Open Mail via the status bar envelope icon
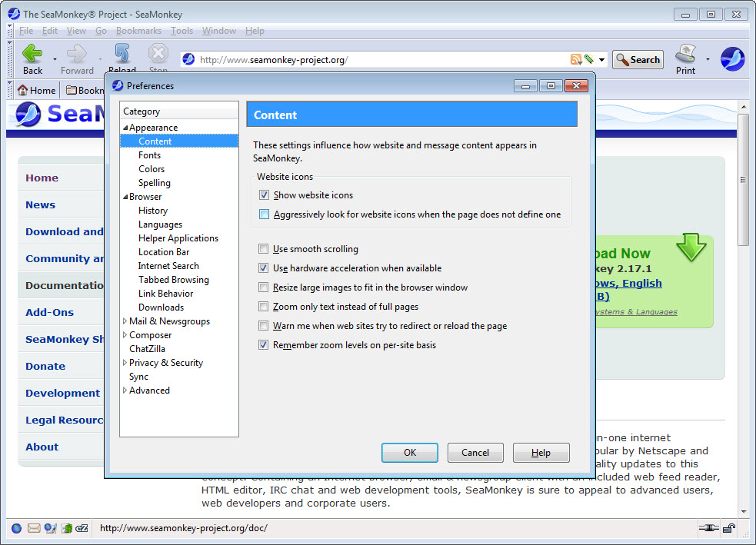756x545 pixels. click(x=34, y=528)
